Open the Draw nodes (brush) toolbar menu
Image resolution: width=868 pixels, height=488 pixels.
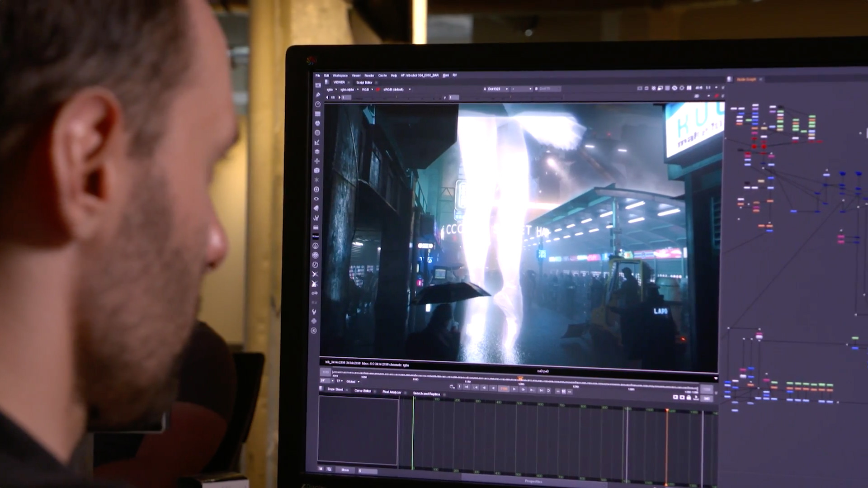point(318,95)
